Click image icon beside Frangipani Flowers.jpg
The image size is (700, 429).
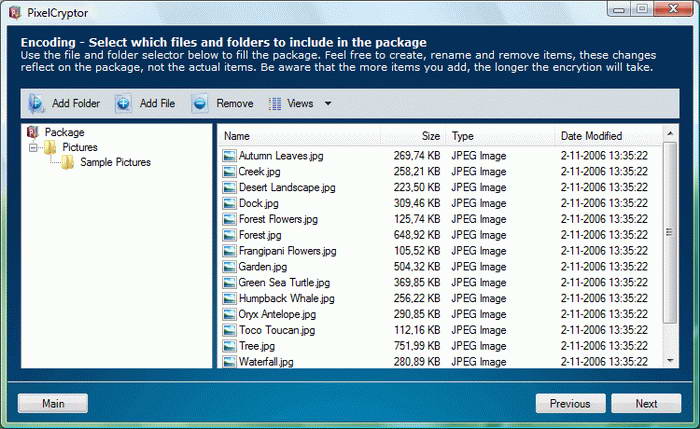(229, 251)
